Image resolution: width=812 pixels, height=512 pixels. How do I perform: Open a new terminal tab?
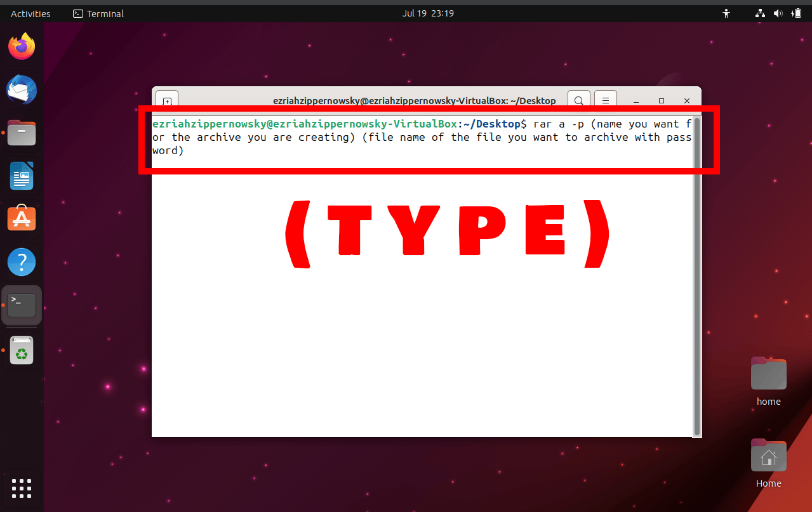point(166,100)
